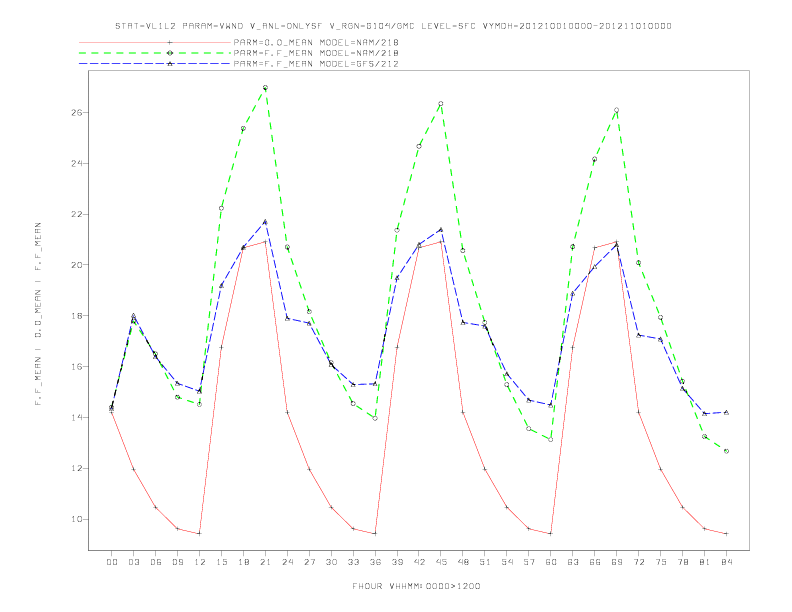
Task: Click x-axis tick label 42
Action: [x=419, y=562]
